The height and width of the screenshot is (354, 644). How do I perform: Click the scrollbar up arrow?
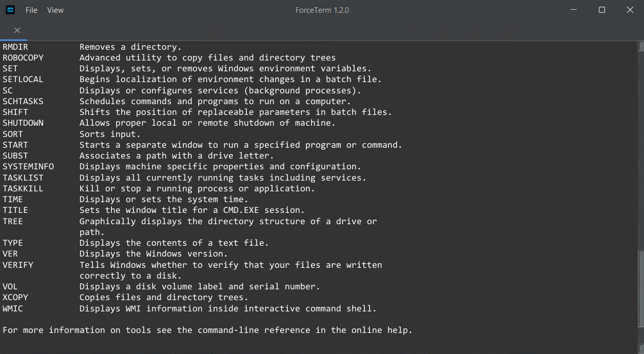[x=641, y=46]
